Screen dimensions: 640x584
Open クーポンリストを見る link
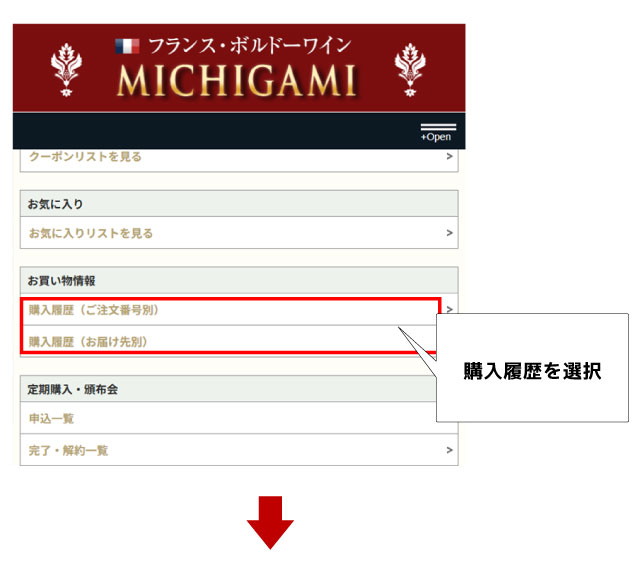86,157
